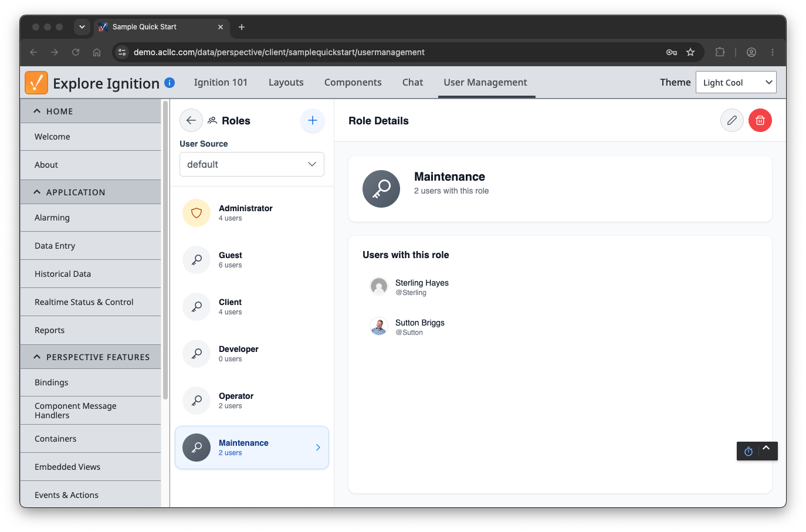Open the Welcome page link
Screen dimensions: 806x532
click(90, 137)
